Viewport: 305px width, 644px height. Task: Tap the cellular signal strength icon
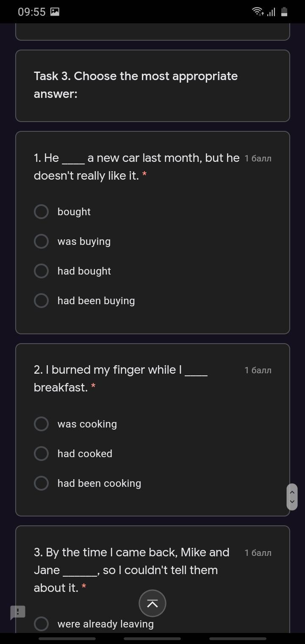[271, 12]
